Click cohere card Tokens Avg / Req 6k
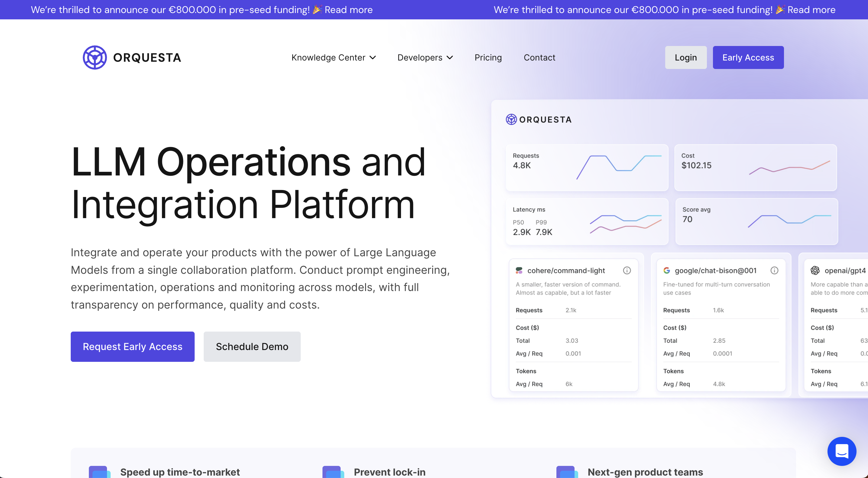 tap(569, 384)
